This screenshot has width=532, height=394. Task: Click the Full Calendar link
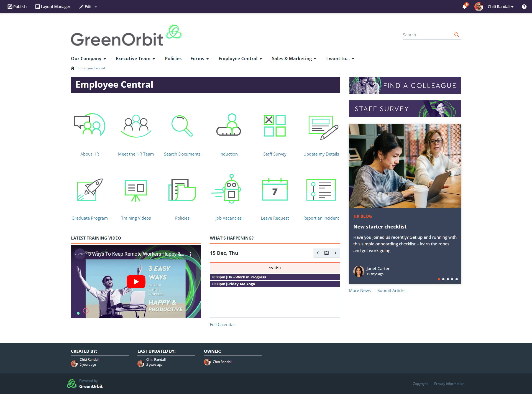click(222, 324)
